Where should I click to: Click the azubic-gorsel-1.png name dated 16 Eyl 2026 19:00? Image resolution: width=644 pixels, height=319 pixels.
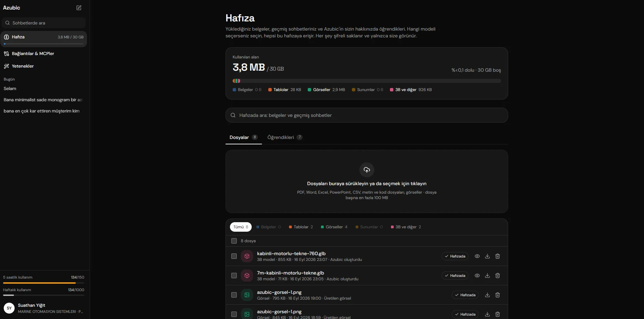pos(279,292)
